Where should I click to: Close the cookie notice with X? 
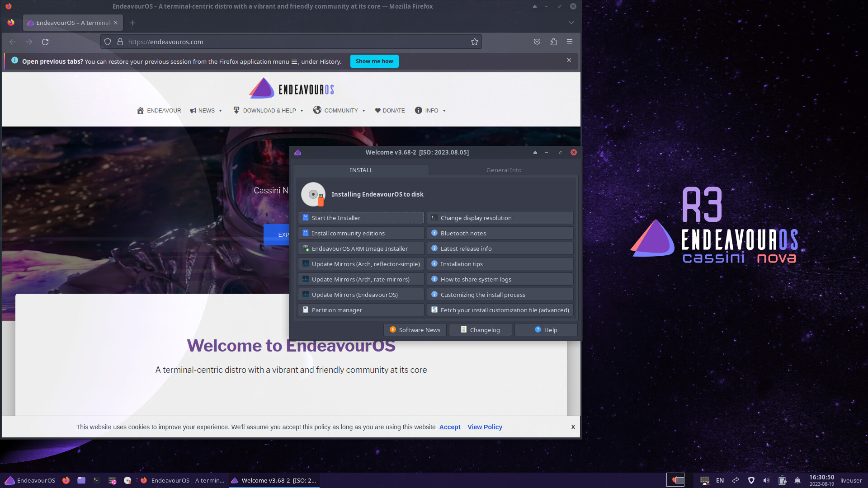pyautogui.click(x=573, y=427)
